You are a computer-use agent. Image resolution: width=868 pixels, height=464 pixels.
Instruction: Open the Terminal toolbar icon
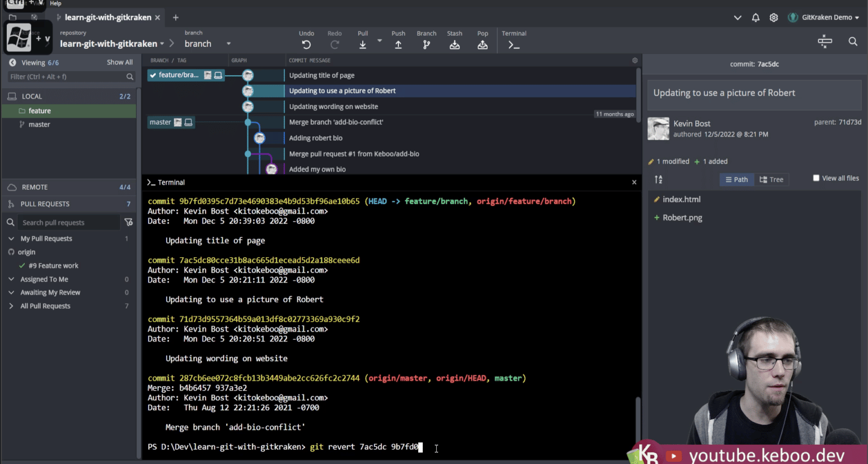513,44
